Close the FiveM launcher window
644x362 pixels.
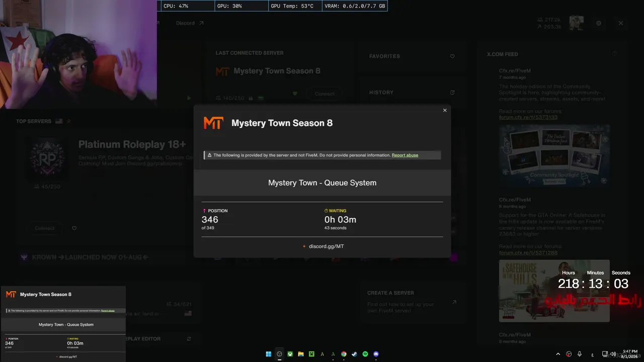tap(621, 23)
